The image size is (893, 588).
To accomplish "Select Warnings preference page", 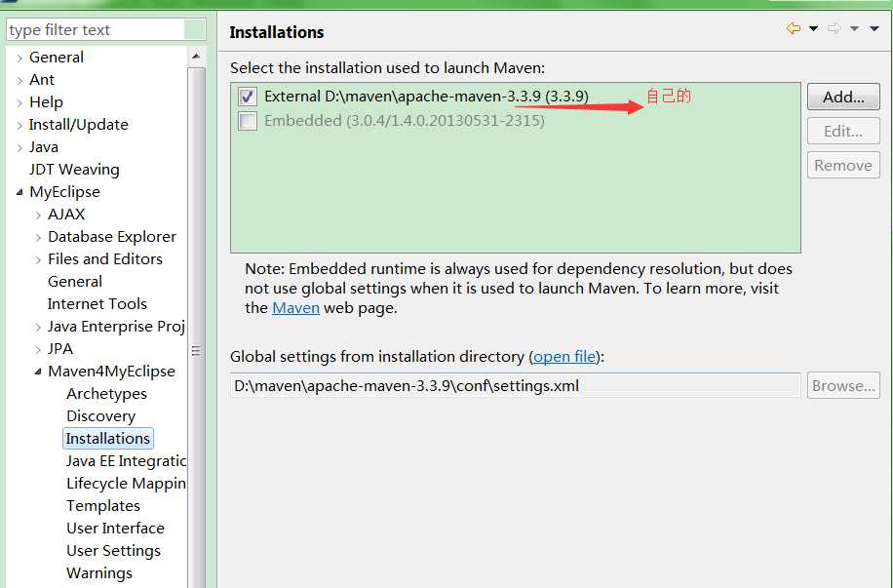I will pyautogui.click(x=99, y=573).
